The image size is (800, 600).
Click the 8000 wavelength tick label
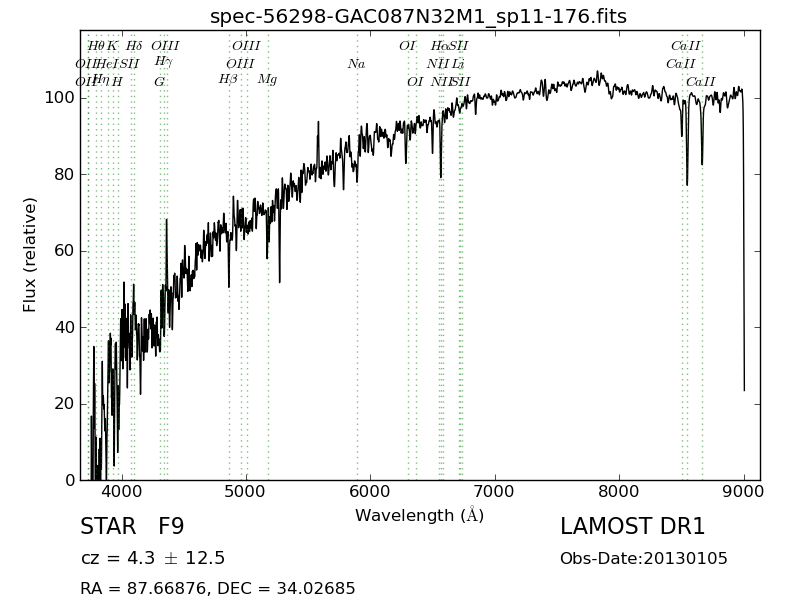[619, 492]
